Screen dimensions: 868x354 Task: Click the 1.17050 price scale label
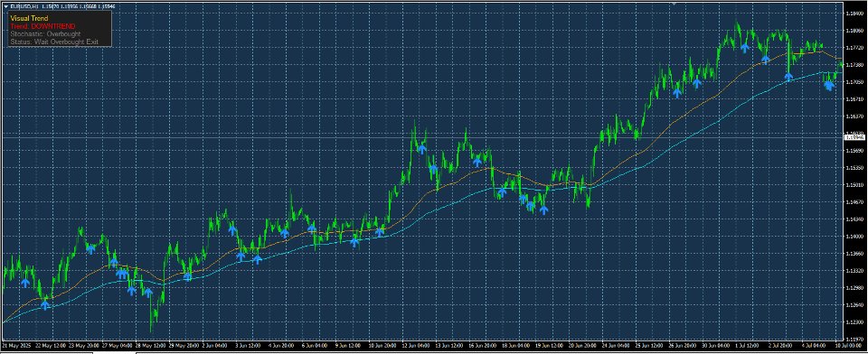[x=855, y=82]
